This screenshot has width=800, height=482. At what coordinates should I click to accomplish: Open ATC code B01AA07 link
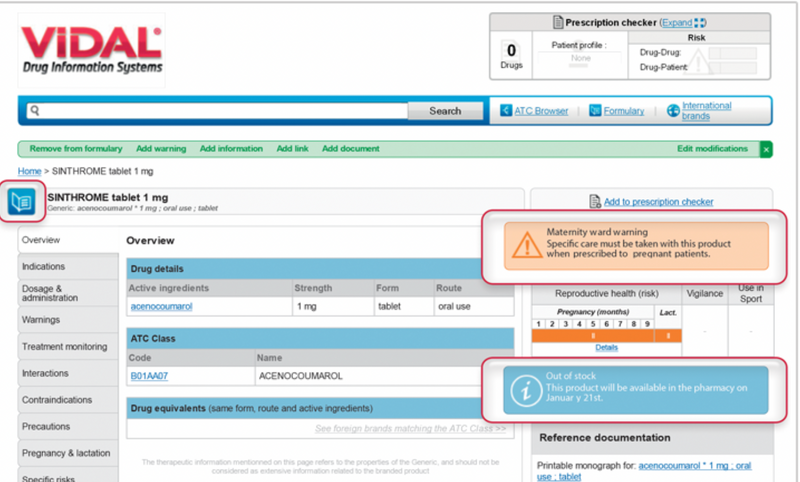[x=149, y=376]
